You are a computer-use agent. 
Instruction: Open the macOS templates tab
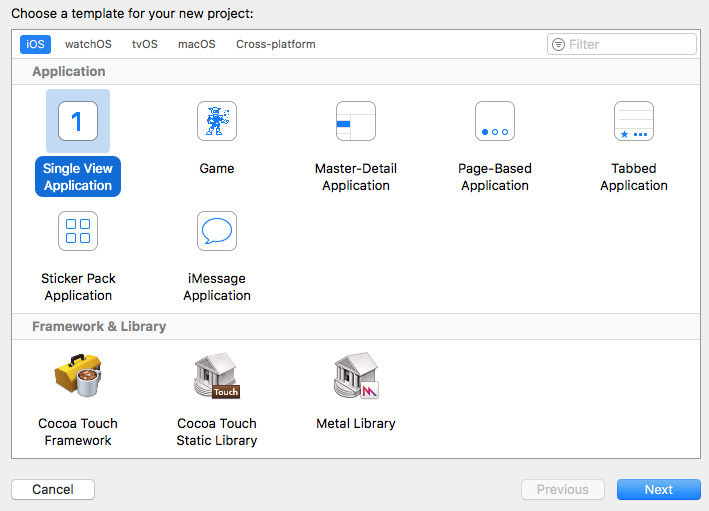pyautogui.click(x=197, y=44)
